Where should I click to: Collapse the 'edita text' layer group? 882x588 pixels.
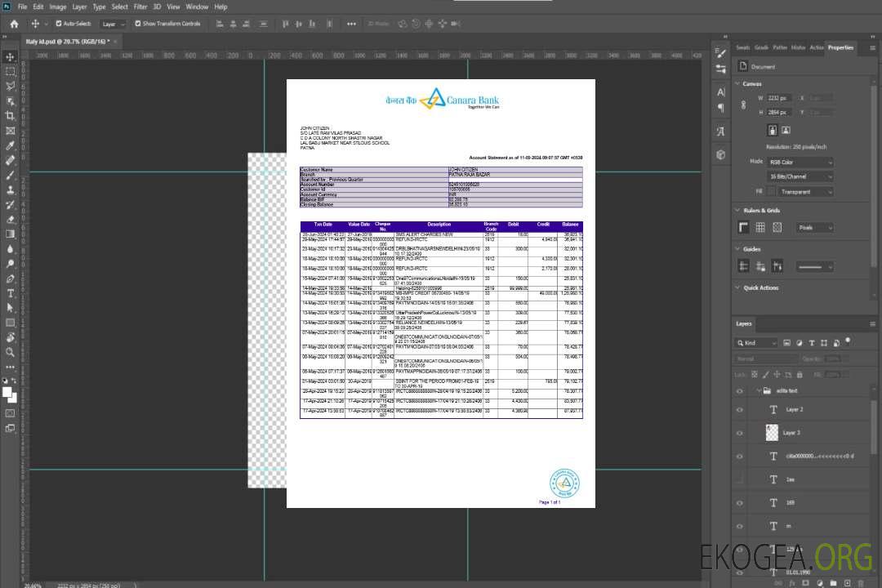point(758,390)
